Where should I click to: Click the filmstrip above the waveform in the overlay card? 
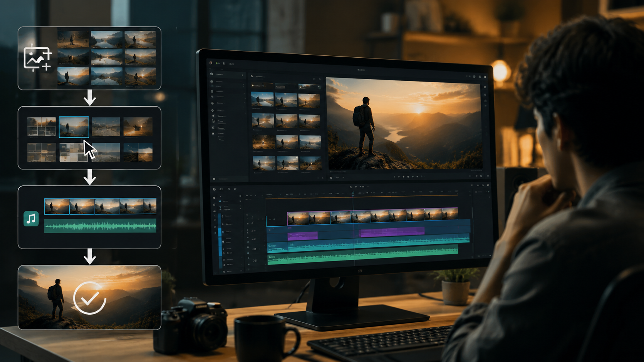click(x=100, y=206)
